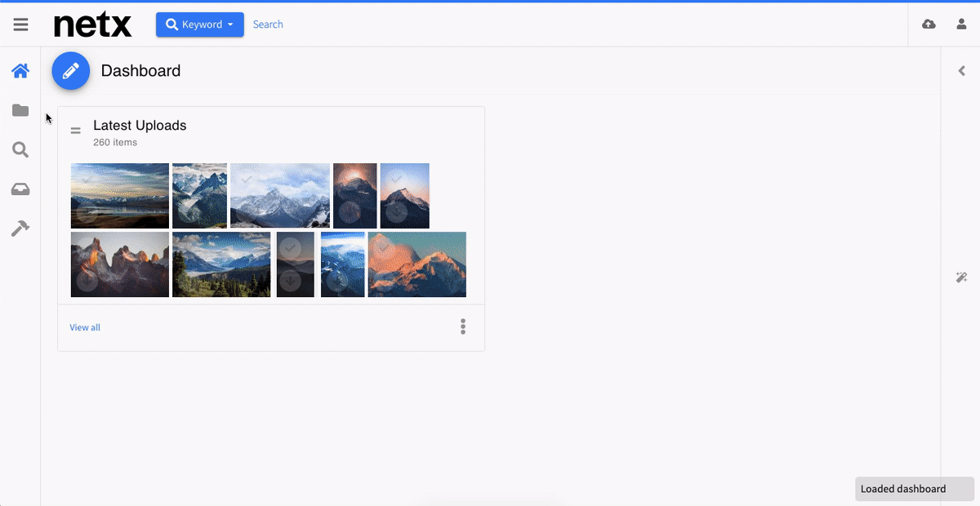Click into the Search input field

[x=268, y=24]
